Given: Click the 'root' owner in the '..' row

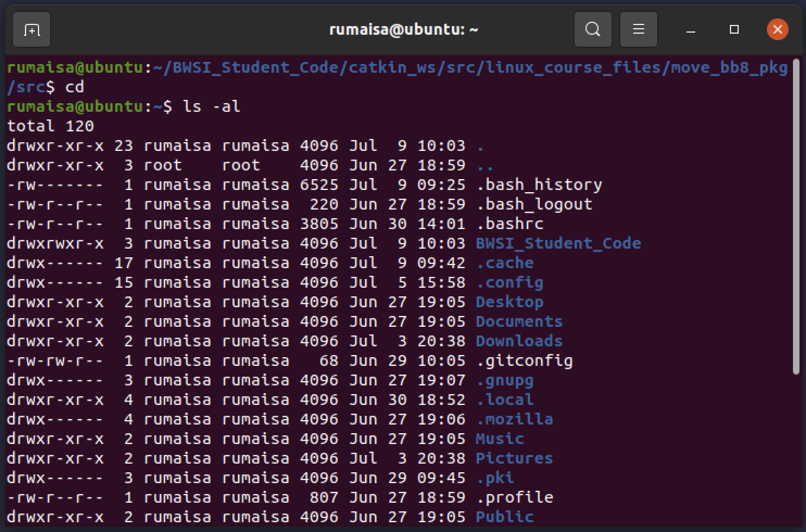Looking at the screenshot, I should tap(163, 165).
